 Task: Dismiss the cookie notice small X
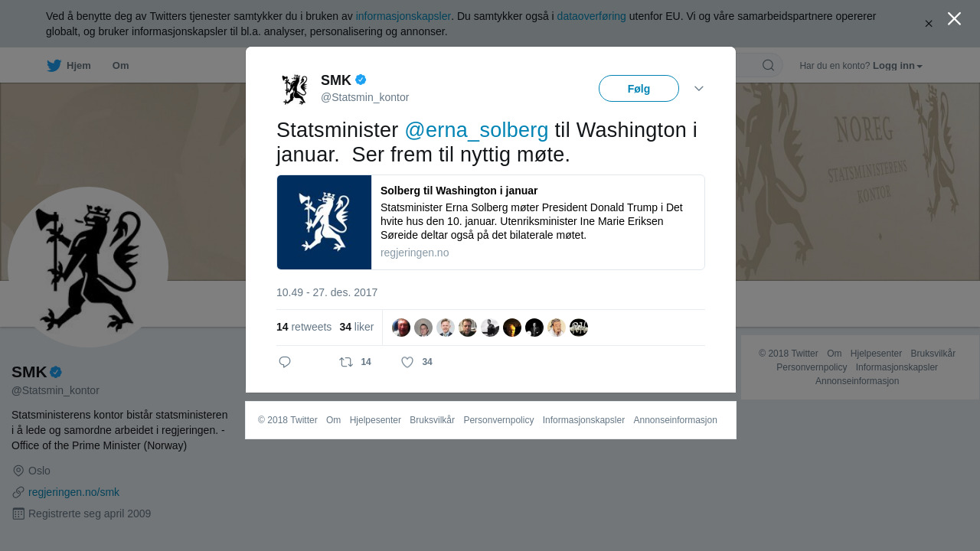[929, 24]
